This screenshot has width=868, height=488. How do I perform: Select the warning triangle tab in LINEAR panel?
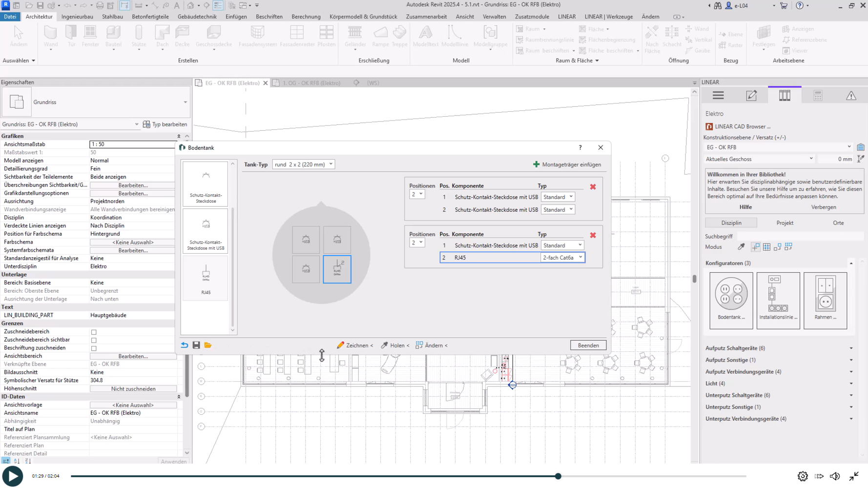[x=851, y=96]
